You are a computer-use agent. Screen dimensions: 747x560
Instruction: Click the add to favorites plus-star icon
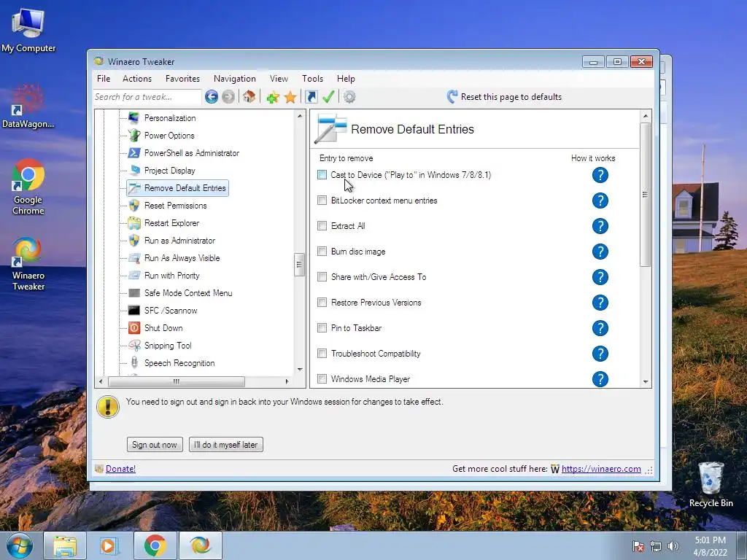[x=273, y=97]
